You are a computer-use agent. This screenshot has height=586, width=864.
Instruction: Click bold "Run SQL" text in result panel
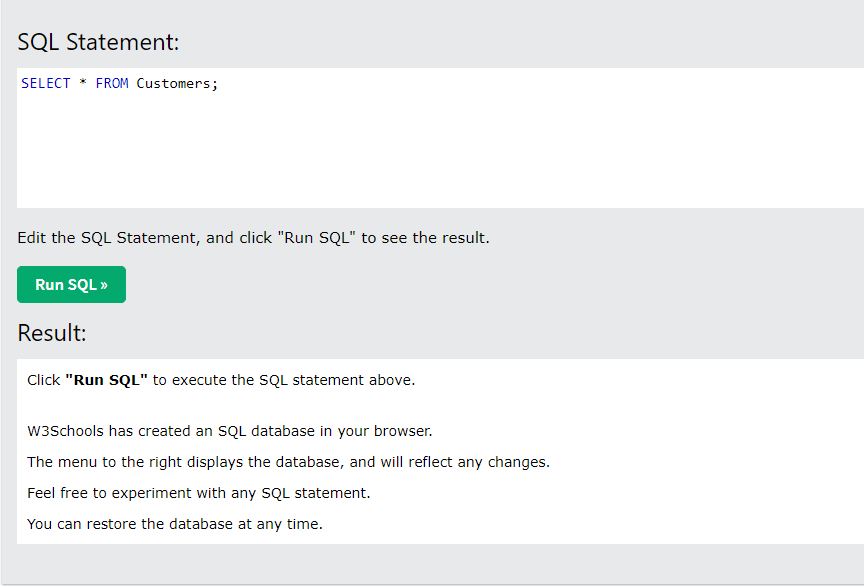tap(106, 380)
